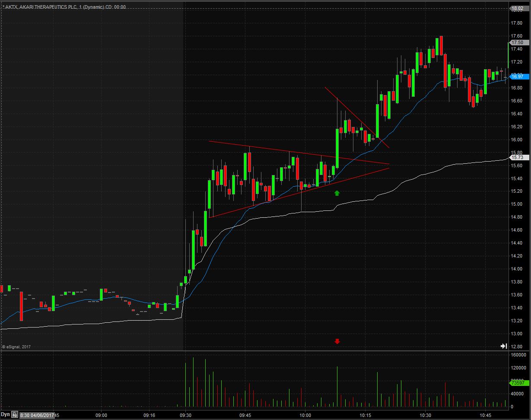This screenshot has width=531, height=420.
Task: Click the 16.00 price axis label
Action: click(517, 140)
